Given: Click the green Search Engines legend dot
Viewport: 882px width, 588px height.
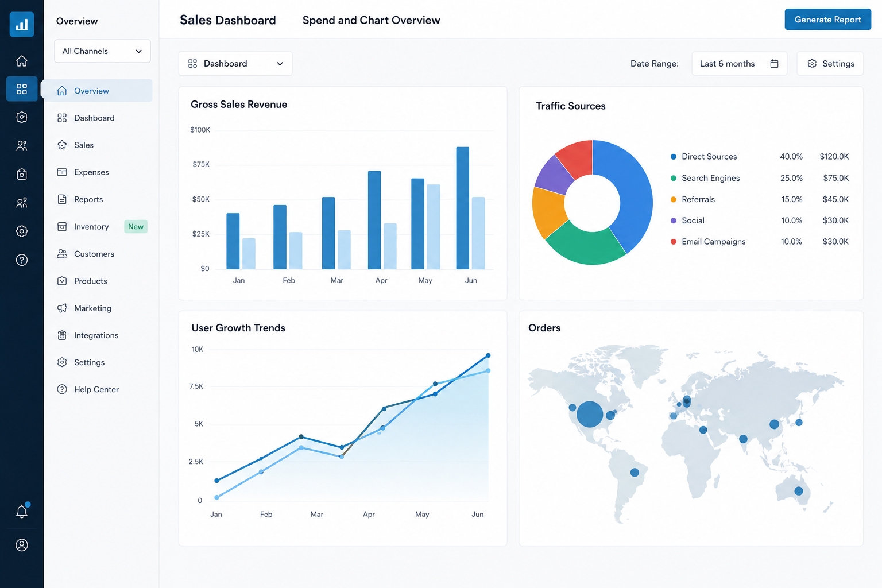Looking at the screenshot, I should pyautogui.click(x=674, y=178).
